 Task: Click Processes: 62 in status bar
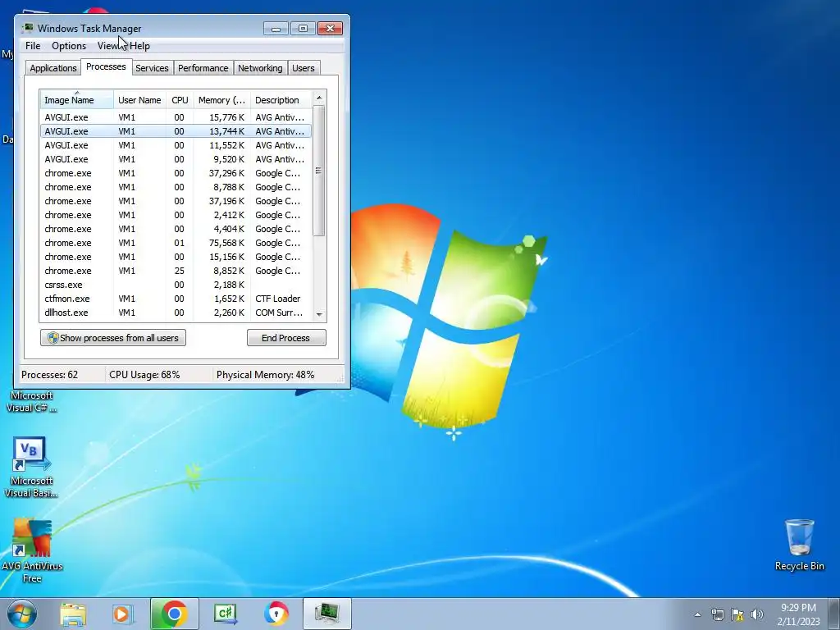click(49, 375)
